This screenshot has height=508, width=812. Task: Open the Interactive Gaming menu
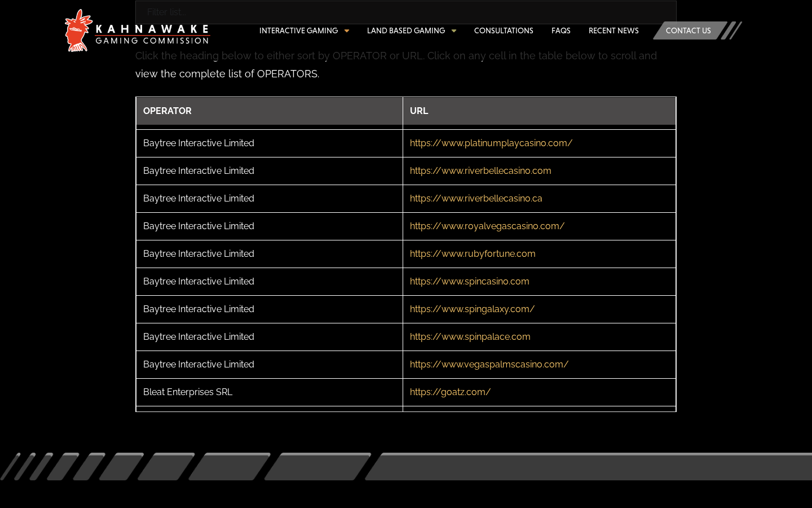pyautogui.click(x=298, y=30)
